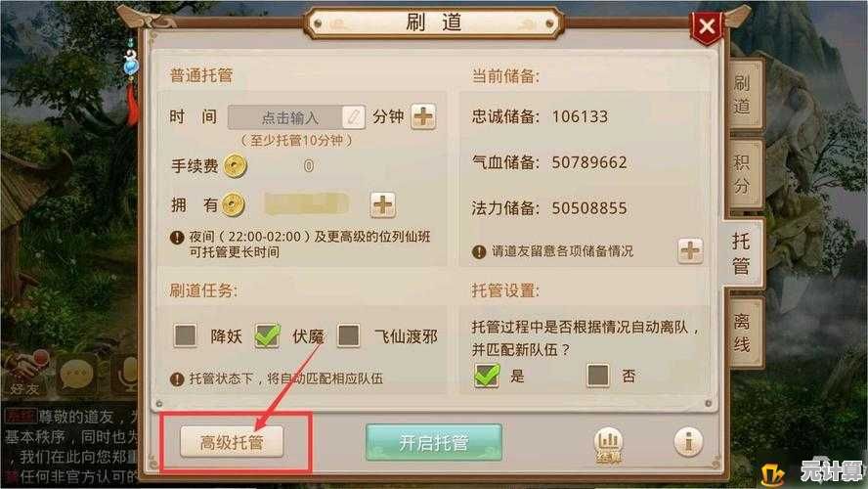Switch to the 刷道 side tab

pos(743,94)
